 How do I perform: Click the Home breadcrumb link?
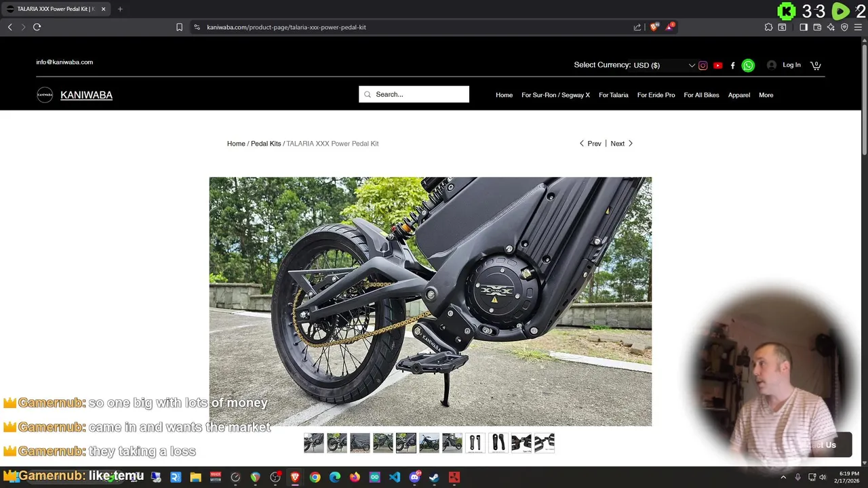point(236,144)
